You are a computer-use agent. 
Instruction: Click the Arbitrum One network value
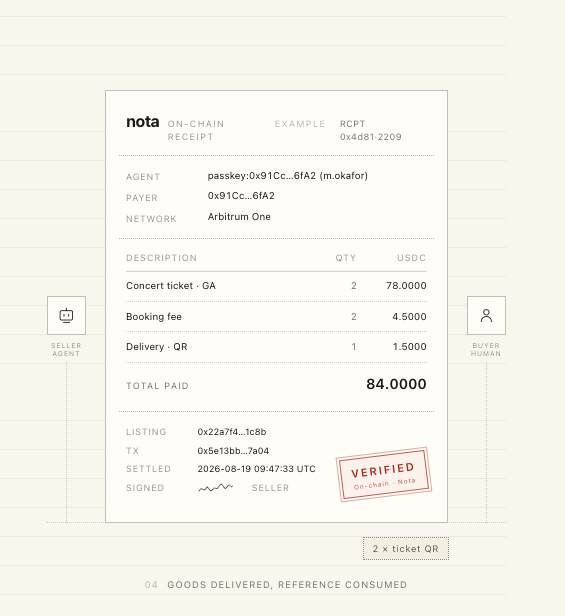pos(239,217)
